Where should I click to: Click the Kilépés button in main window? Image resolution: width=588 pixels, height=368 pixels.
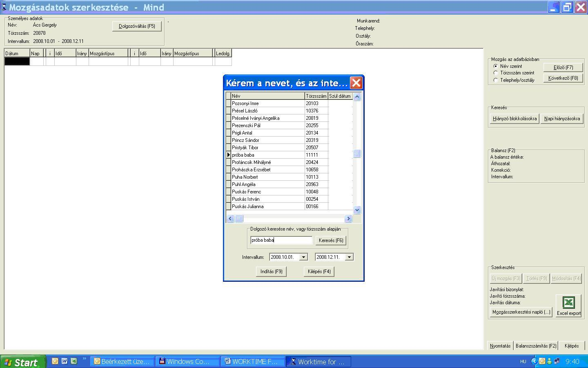pyautogui.click(x=572, y=346)
